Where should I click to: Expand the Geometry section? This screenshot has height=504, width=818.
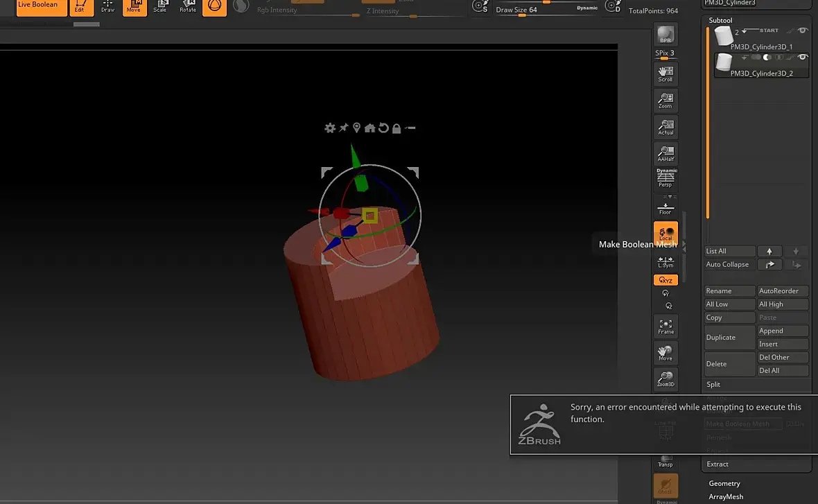pyautogui.click(x=724, y=483)
